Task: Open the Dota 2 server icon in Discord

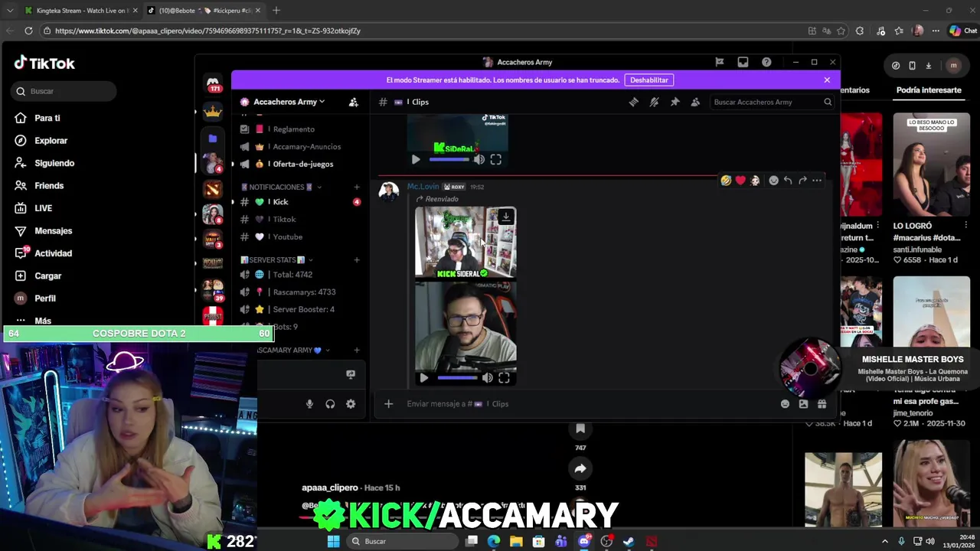Action: point(213,188)
